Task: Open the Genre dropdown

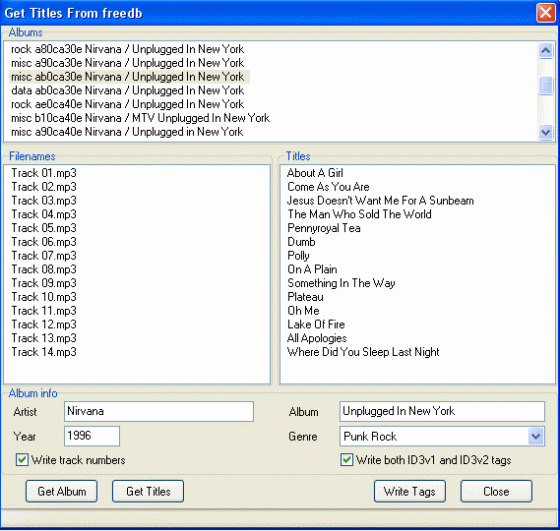Action: [536, 436]
